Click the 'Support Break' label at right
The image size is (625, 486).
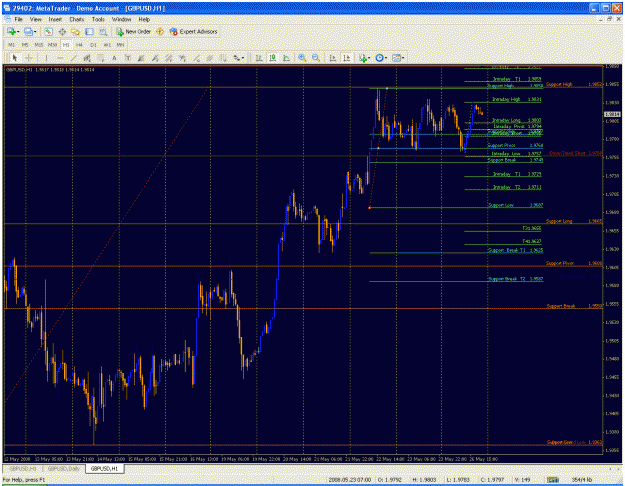560,306
